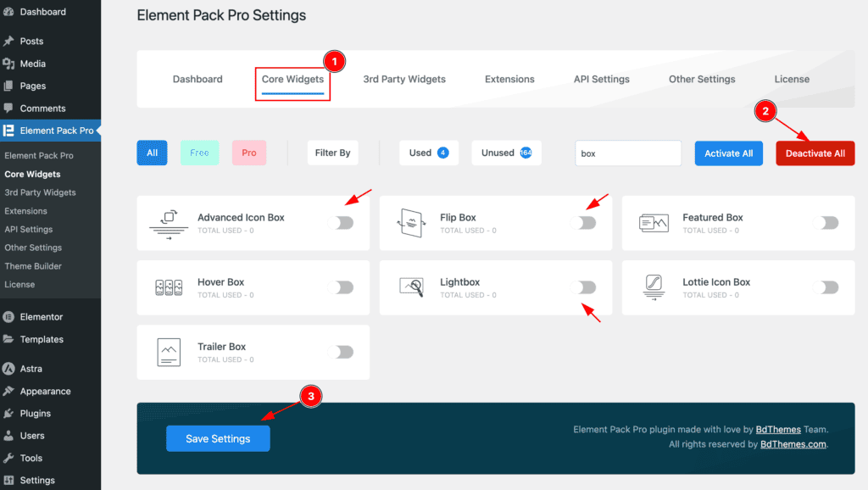Click the Lightbox widget icon
Viewport: 868px width, 490px height.
tap(411, 287)
